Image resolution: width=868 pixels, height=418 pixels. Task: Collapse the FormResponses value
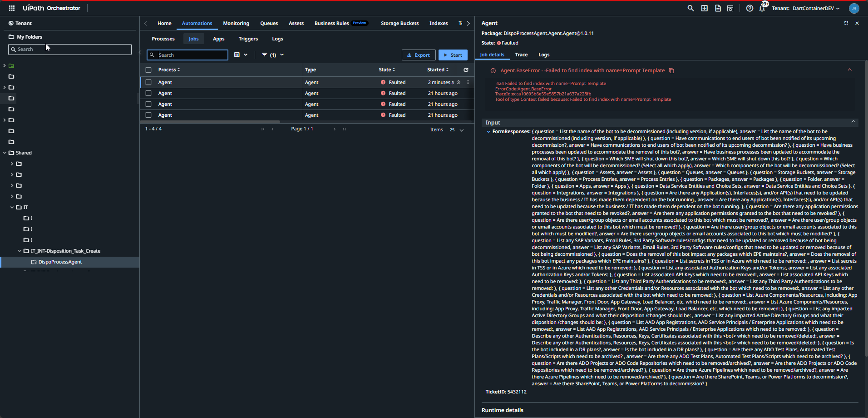click(x=488, y=132)
